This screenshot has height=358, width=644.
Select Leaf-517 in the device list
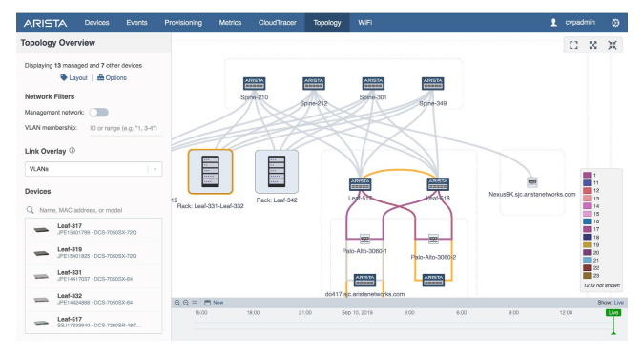pyautogui.click(x=93, y=323)
